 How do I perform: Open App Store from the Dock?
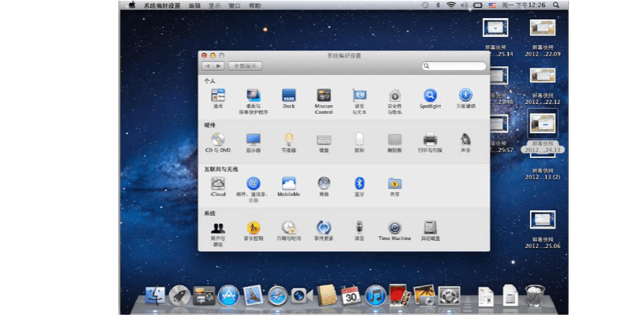pos(229,296)
